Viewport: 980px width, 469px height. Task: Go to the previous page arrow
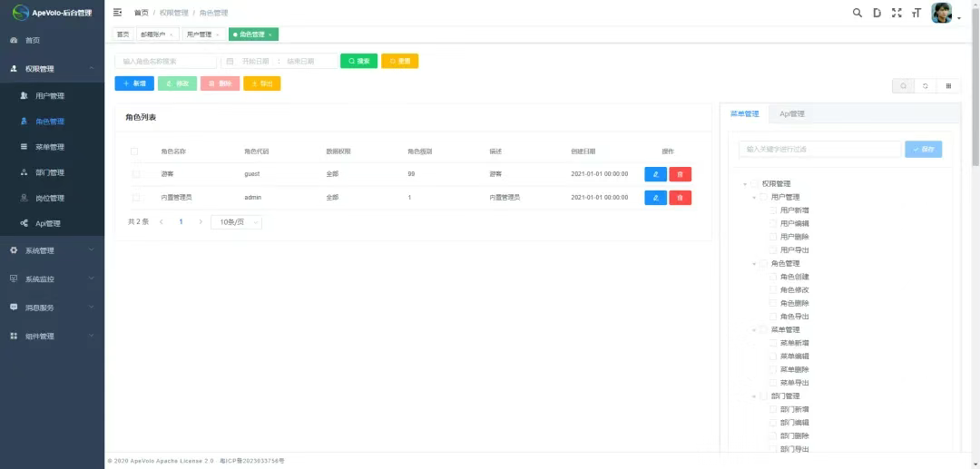click(162, 221)
